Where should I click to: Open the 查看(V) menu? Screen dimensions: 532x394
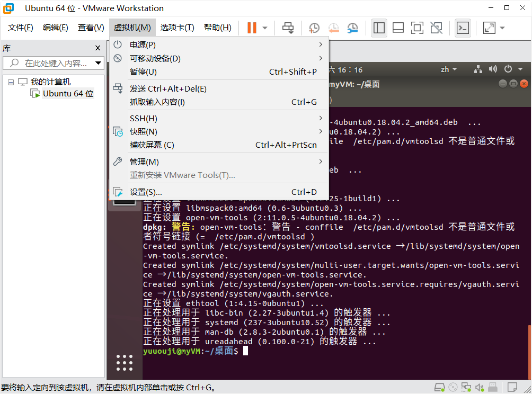click(x=91, y=28)
